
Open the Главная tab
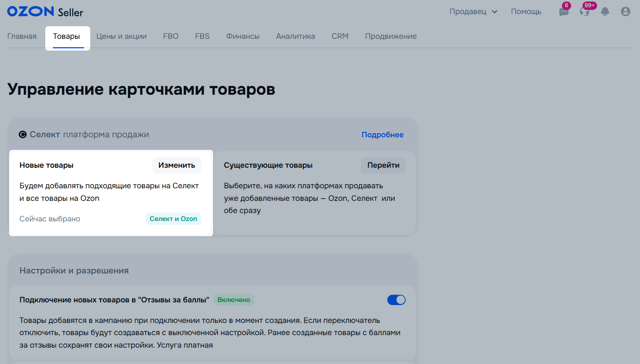click(x=22, y=37)
